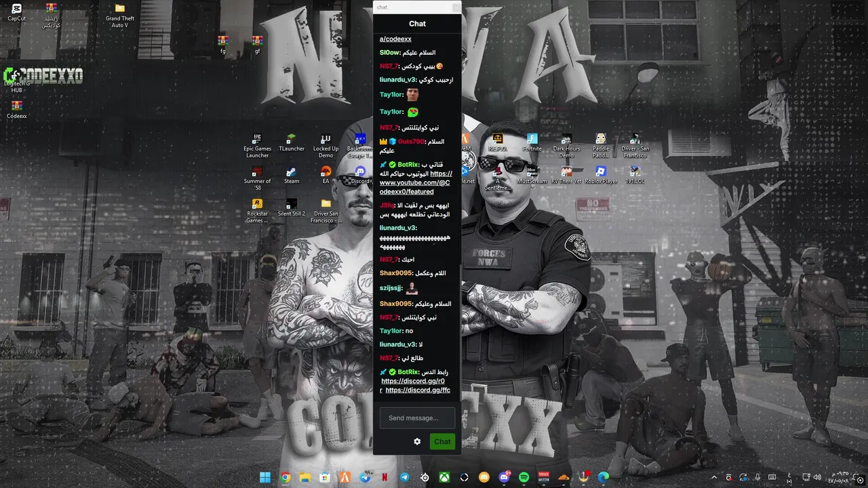The height and width of the screenshot is (488, 868).
Task: Launch Steam from the desktop
Action: click(292, 176)
